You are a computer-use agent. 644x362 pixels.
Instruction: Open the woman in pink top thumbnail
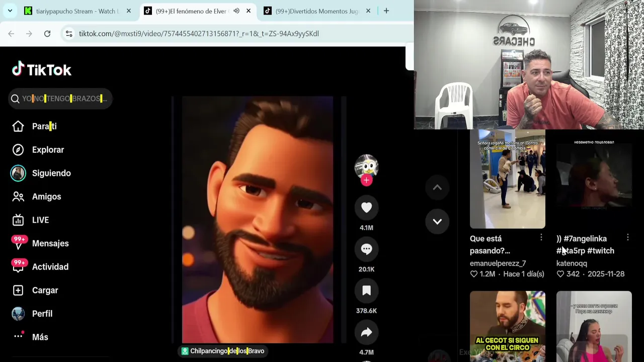[x=594, y=326]
